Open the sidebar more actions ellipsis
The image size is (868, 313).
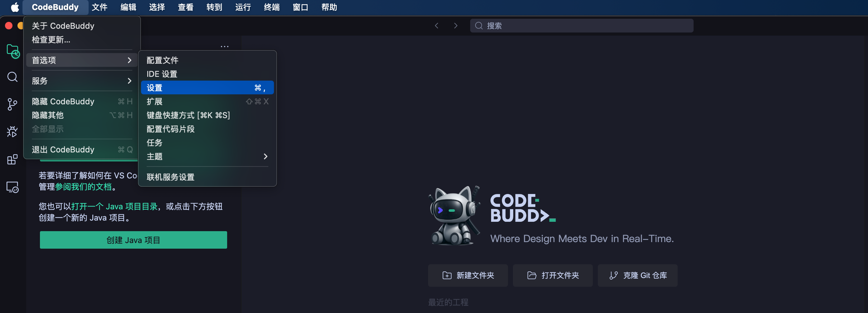click(224, 47)
